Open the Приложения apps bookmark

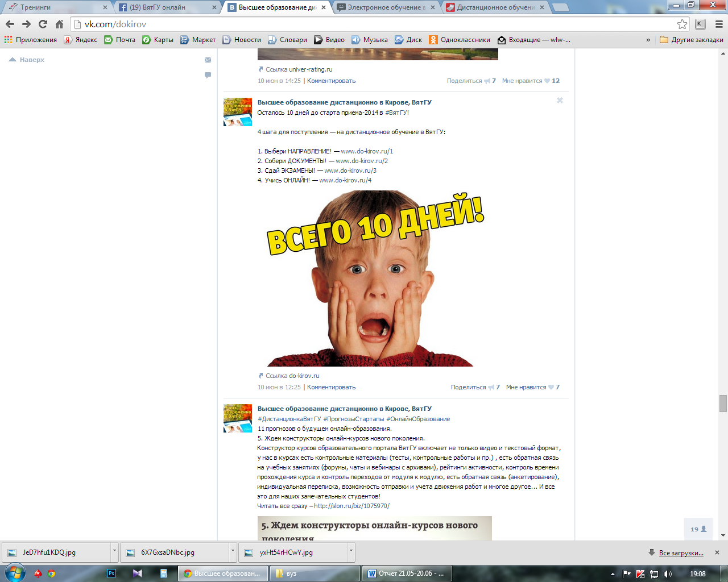(31, 40)
